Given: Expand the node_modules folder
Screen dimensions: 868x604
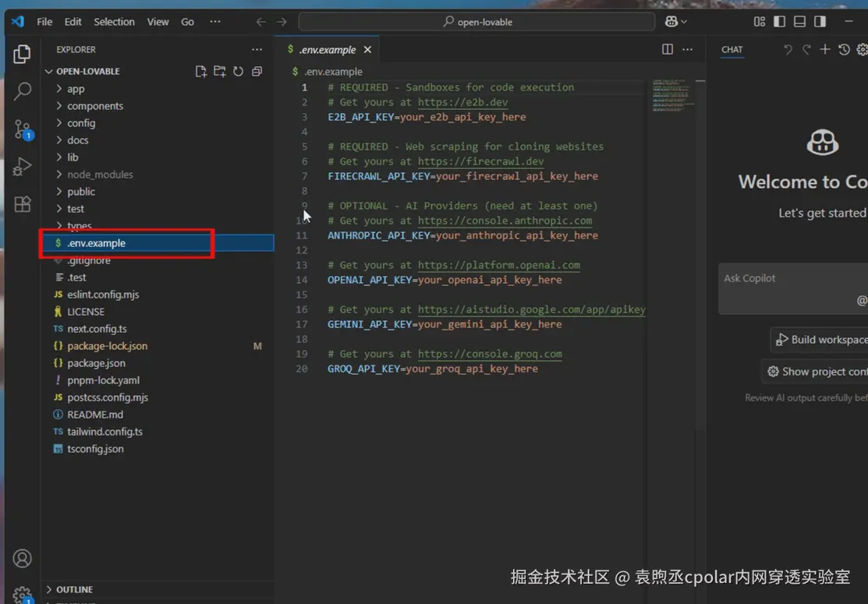Looking at the screenshot, I should 158,175.
